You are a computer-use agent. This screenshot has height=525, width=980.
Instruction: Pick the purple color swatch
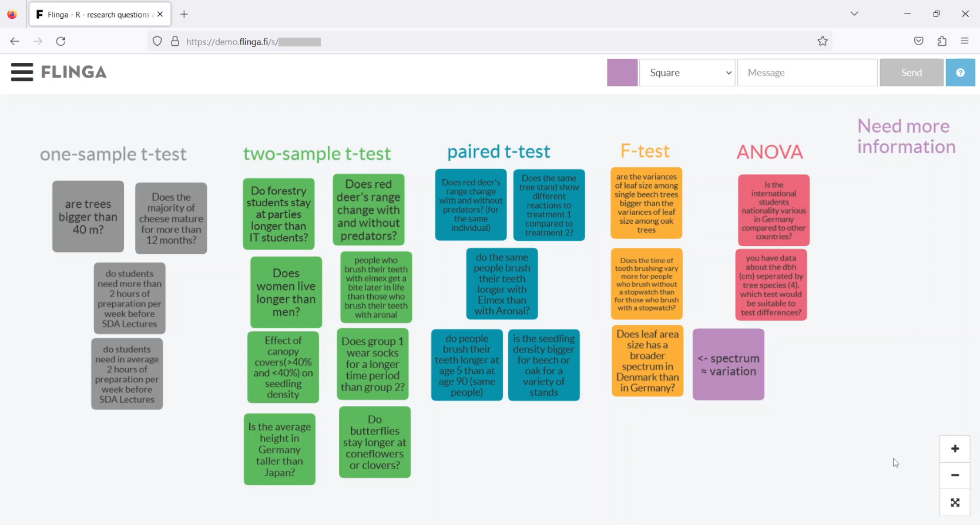coord(622,73)
